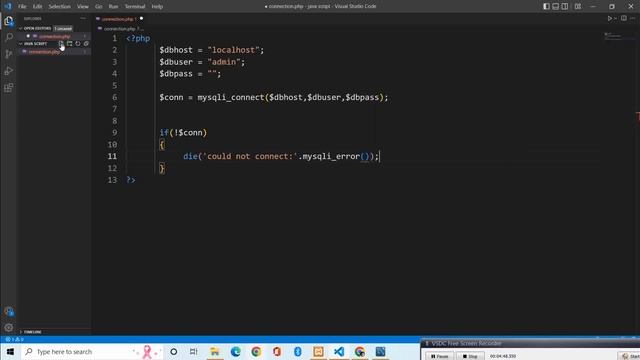Click Collapse Folders icon in Explorer header

tap(86, 44)
